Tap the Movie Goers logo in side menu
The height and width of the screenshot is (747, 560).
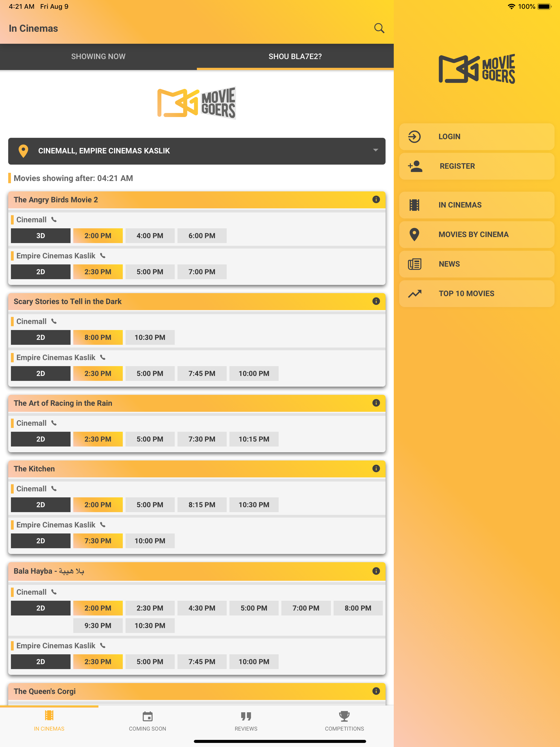click(477, 69)
